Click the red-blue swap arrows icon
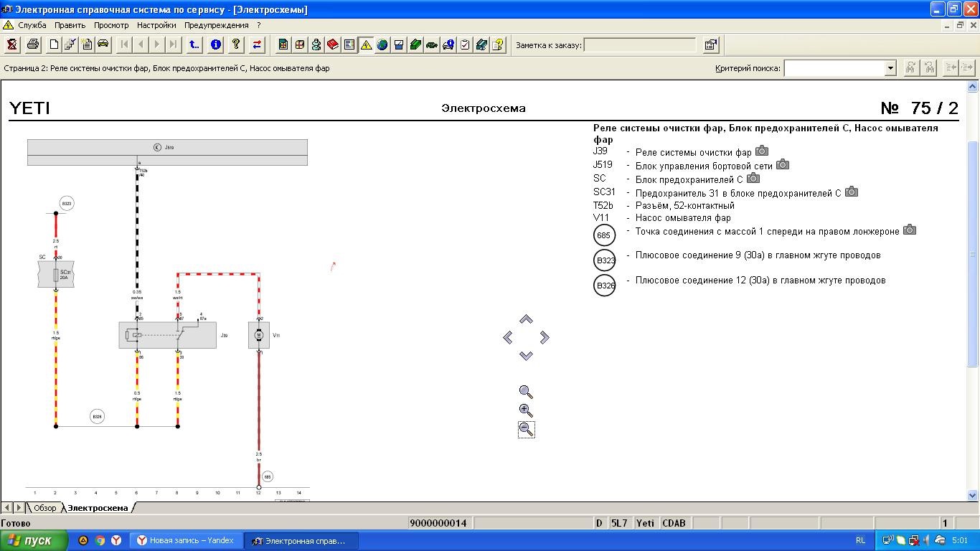980x551 pixels. click(x=257, y=44)
